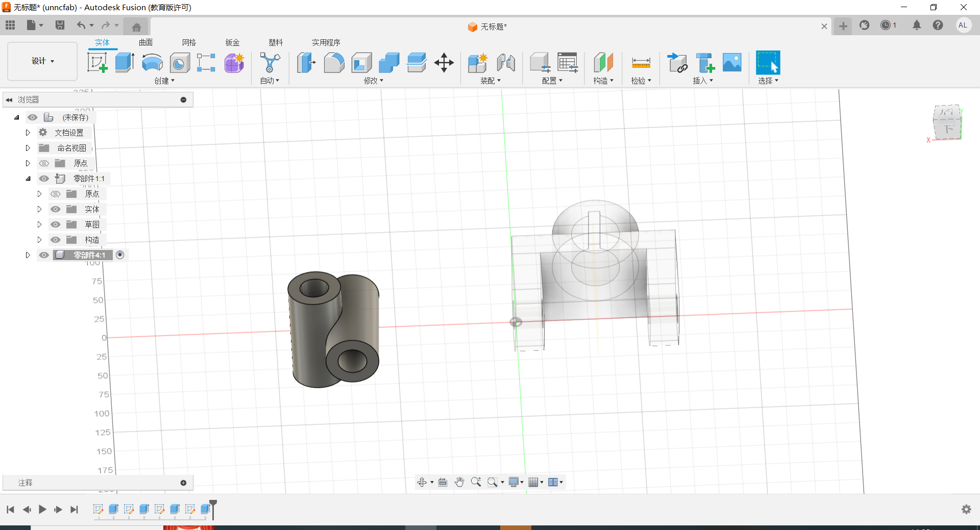The height and width of the screenshot is (530, 980).
Task: Click the Shell tool icon
Action: (x=361, y=63)
